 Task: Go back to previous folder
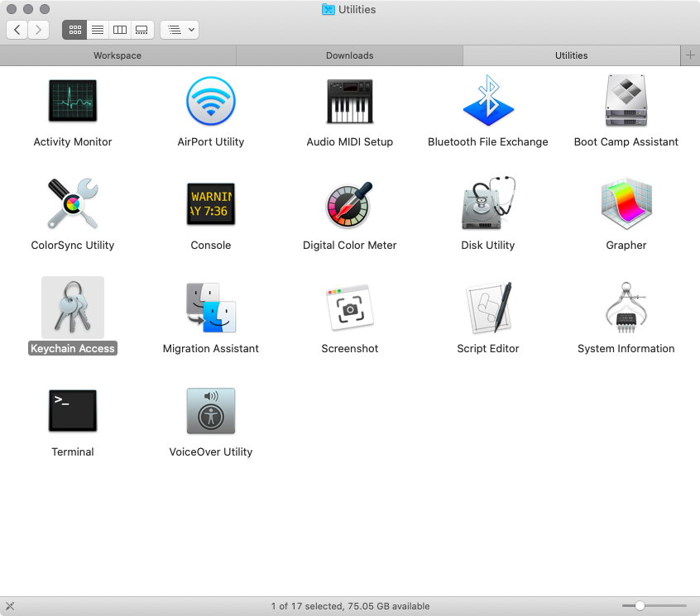pyautogui.click(x=17, y=30)
